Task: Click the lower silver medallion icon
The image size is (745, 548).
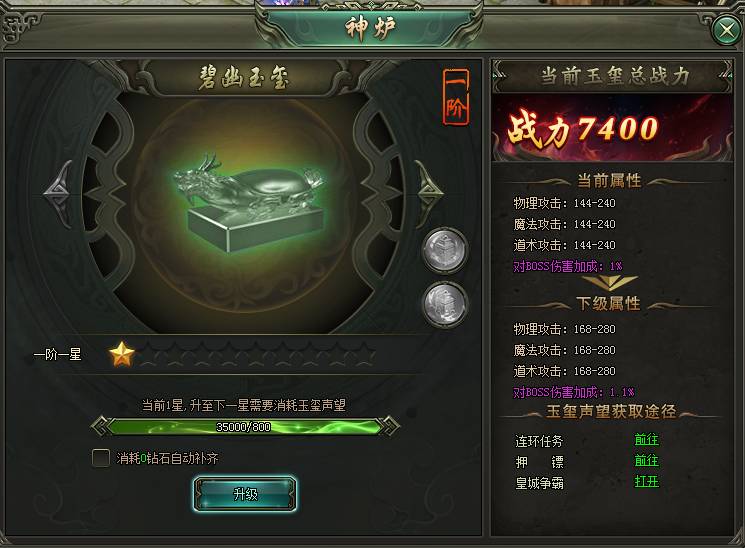Action: click(x=445, y=304)
